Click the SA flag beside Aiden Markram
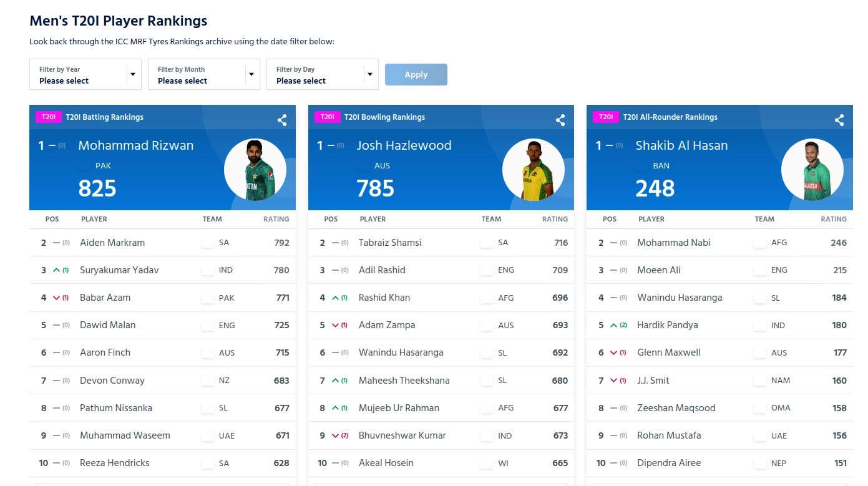 coord(207,243)
